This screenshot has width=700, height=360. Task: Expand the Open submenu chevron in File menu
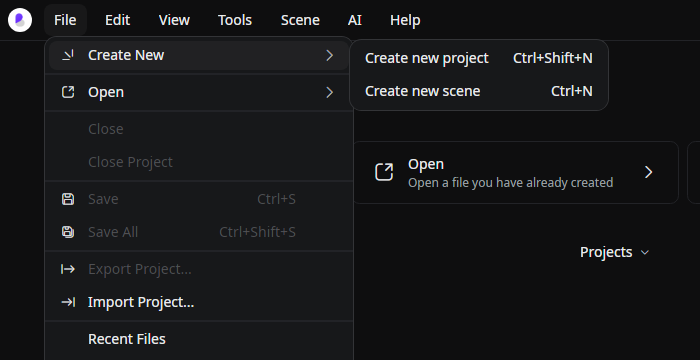coord(329,92)
